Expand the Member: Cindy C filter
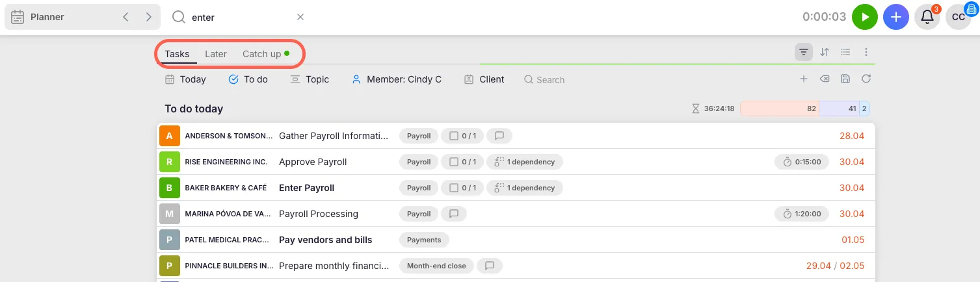Image resolution: width=980 pixels, height=282 pixels. 397,79
